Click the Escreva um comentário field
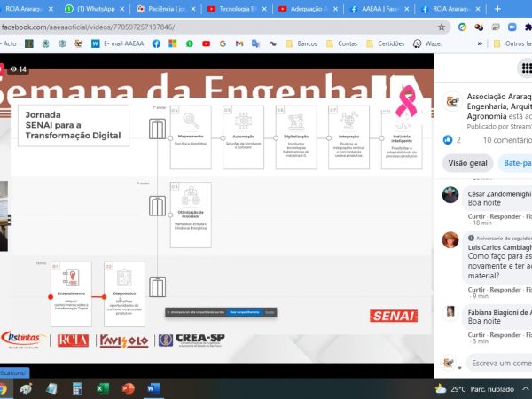This screenshot has height=399, width=532. [499, 363]
